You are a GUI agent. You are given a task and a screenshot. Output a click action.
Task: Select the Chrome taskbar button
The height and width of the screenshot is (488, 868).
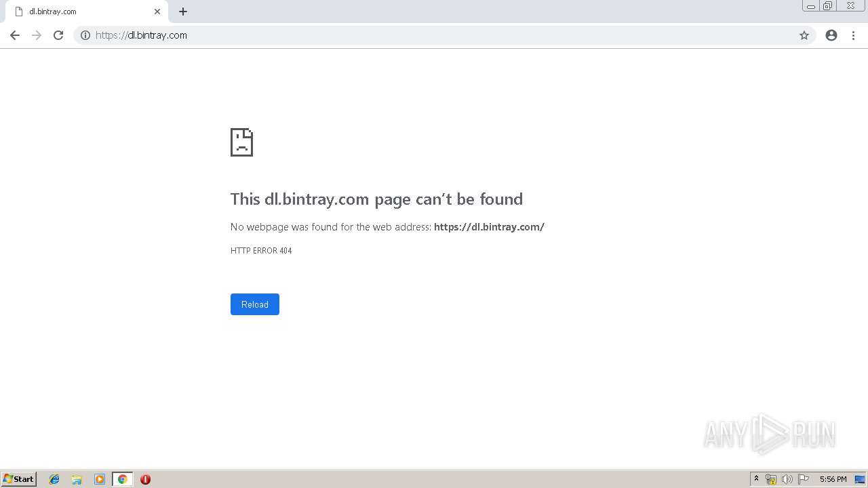122,479
